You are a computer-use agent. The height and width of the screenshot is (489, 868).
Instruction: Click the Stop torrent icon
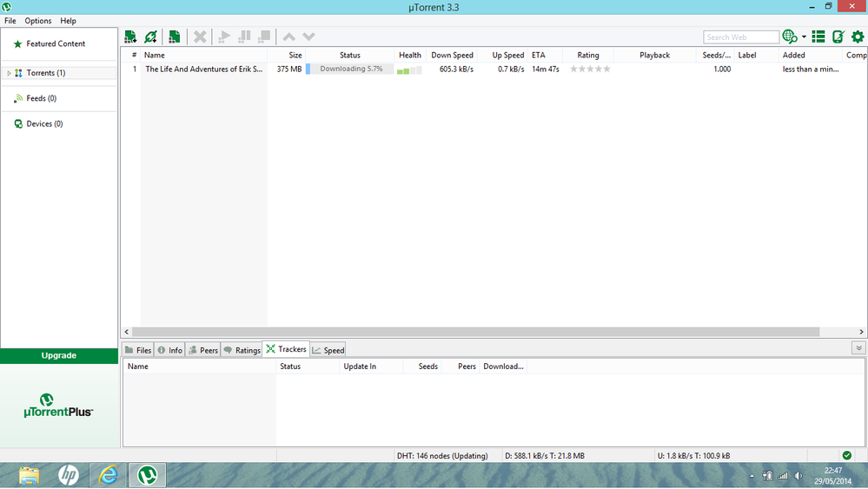point(265,37)
